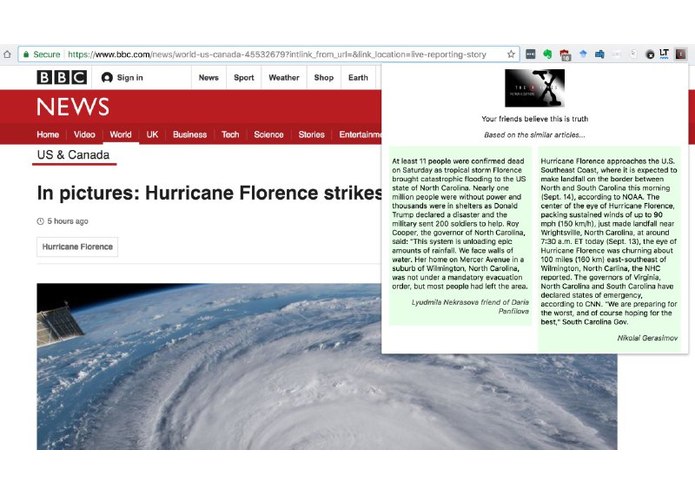
Task: Select the Entertainment news tab
Action: [360, 134]
